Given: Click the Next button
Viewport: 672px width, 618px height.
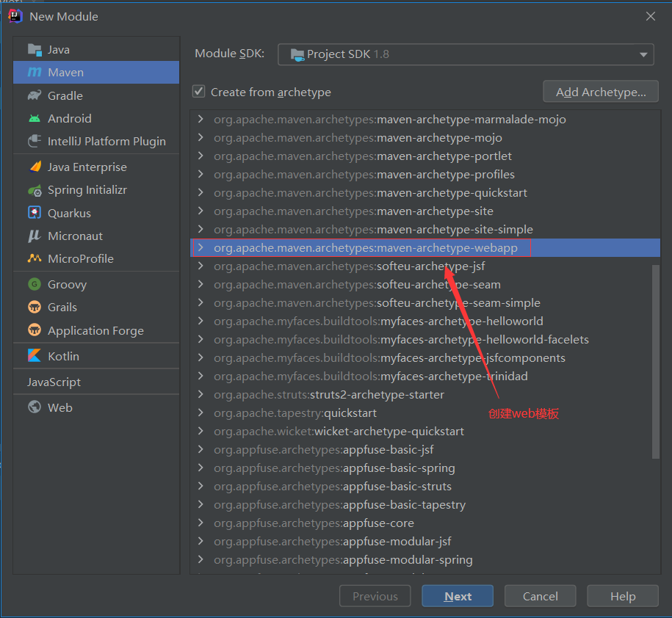Looking at the screenshot, I should tap(458, 596).
